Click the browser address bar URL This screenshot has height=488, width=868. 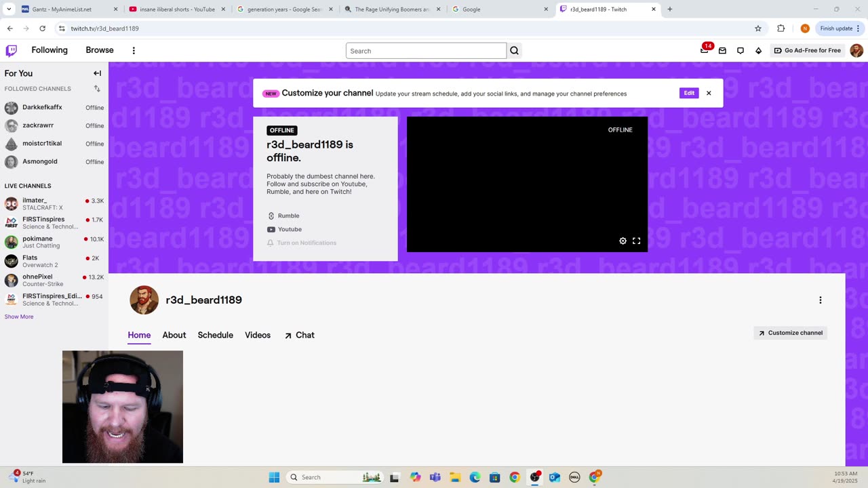point(104,28)
